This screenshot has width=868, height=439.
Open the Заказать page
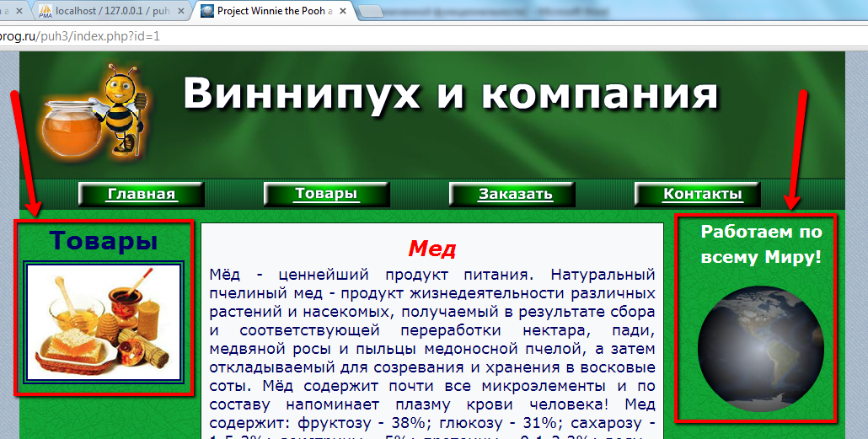coord(512,195)
